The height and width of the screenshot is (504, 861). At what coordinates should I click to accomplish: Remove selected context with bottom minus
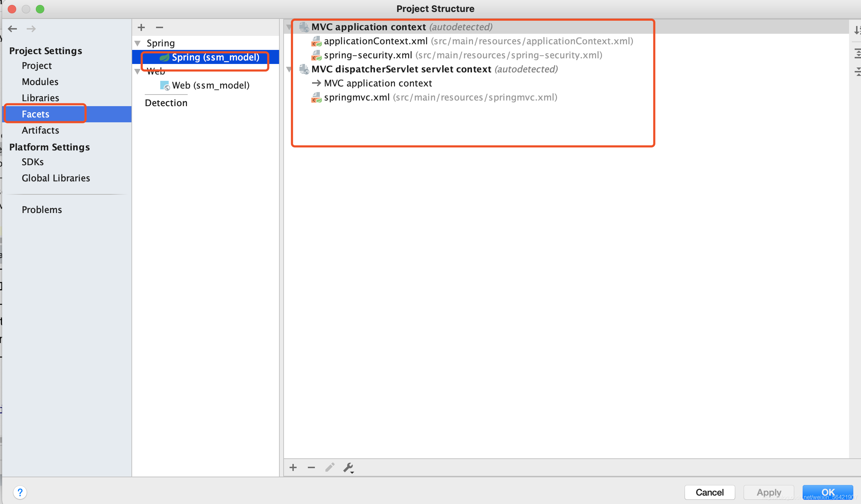coord(311,467)
